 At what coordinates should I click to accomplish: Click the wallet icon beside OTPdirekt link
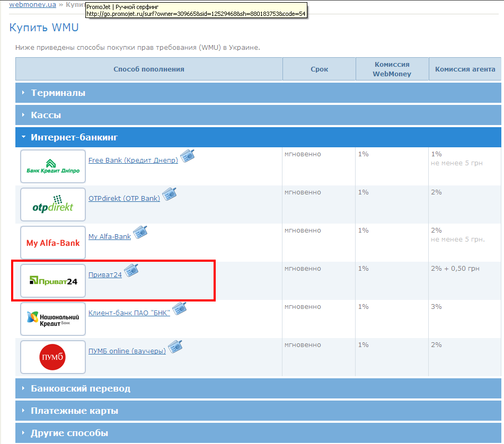point(169,194)
